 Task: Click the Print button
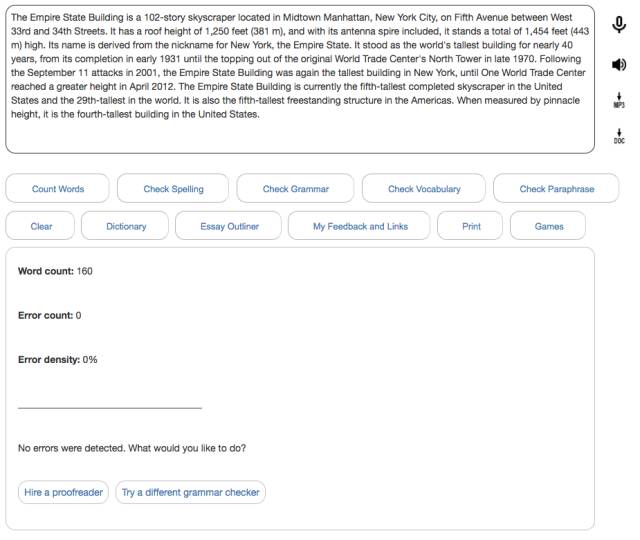pos(471,226)
